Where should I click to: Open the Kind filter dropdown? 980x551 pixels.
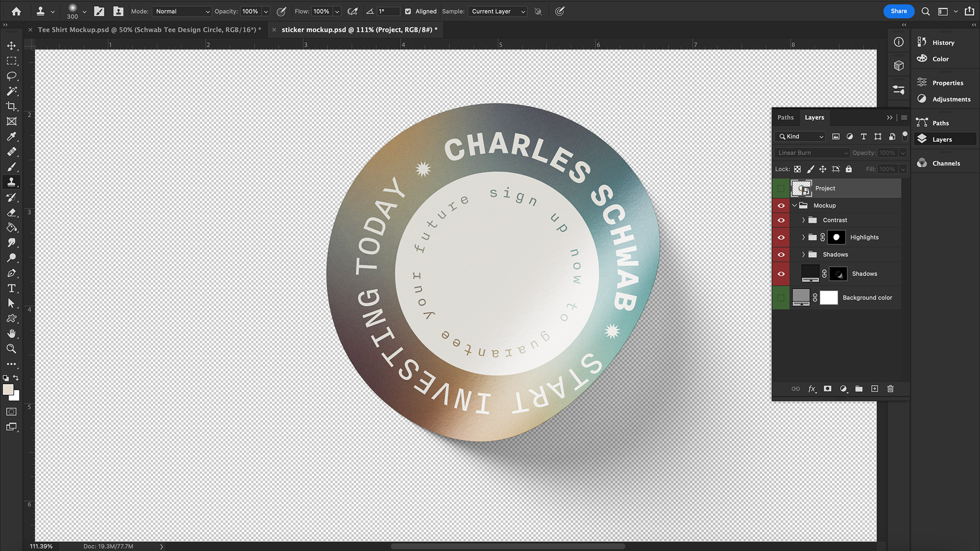[x=800, y=137]
